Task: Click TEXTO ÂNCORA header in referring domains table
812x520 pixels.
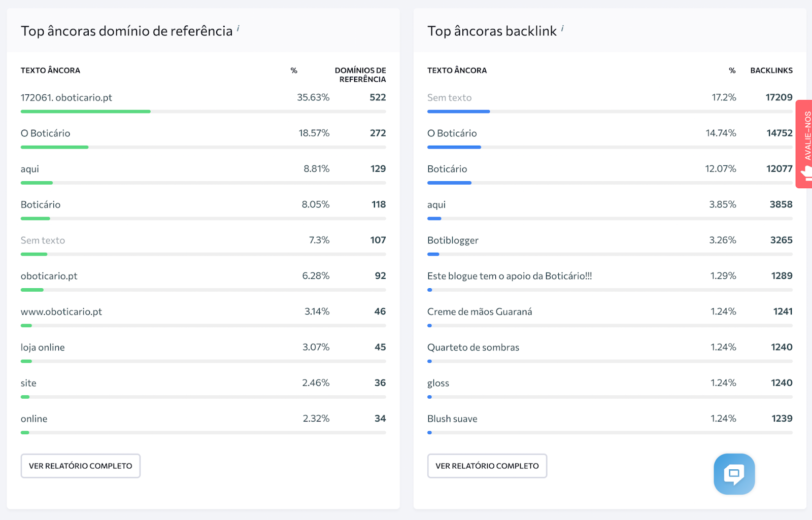Action: tap(50, 71)
